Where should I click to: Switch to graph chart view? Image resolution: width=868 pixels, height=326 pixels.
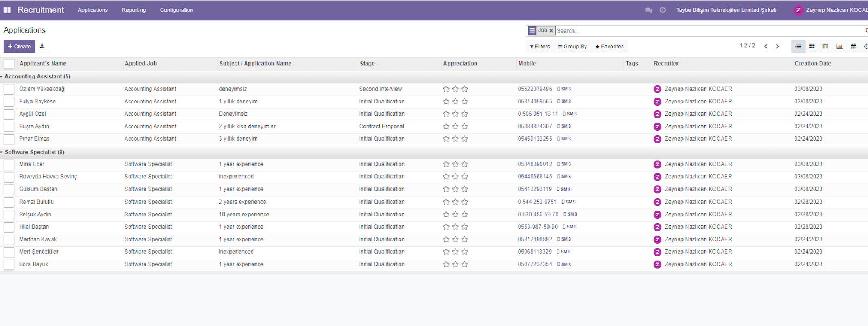click(x=839, y=47)
